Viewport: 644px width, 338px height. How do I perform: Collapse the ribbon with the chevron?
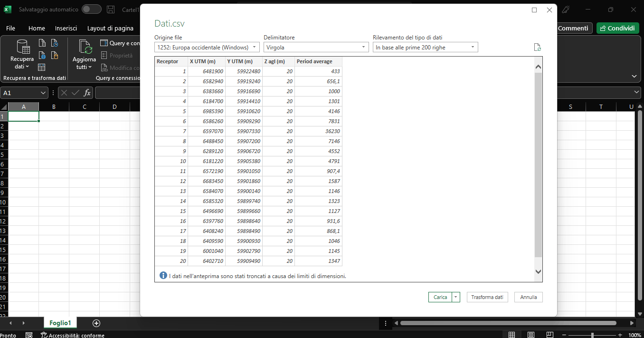[635, 76]
